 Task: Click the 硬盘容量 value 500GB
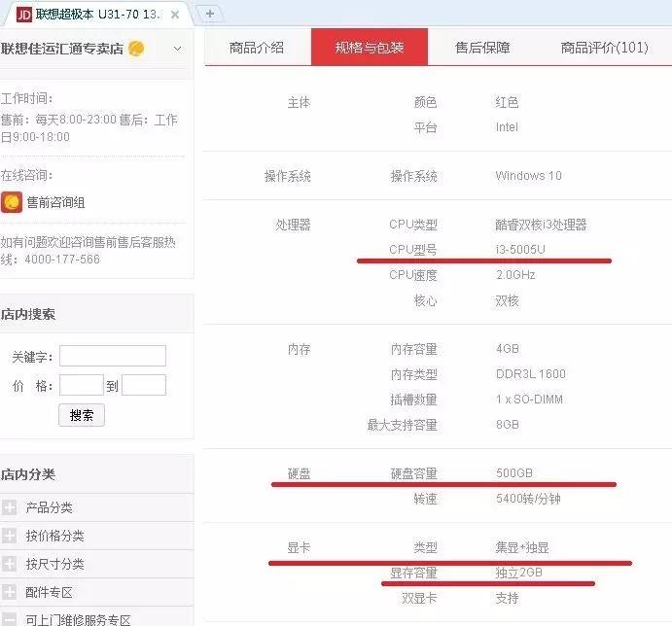click(x=514, y=473)
